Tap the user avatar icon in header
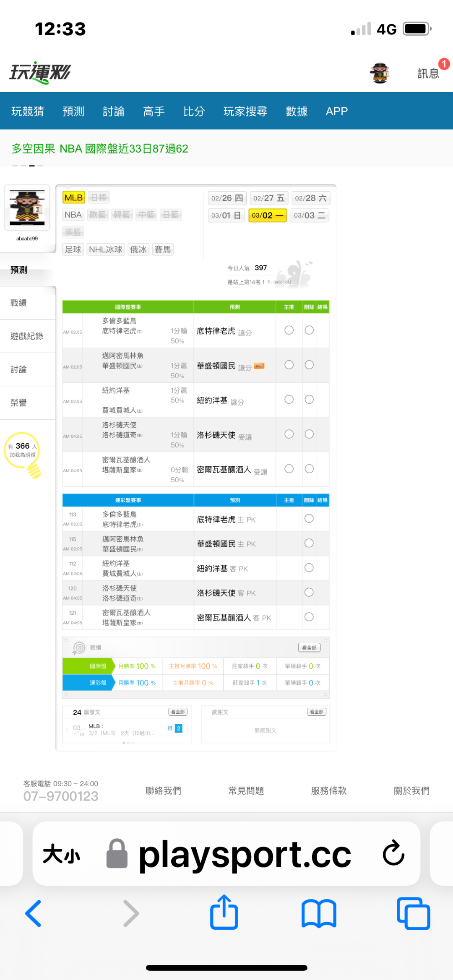The width and height of the screenshot is (453, 980). [x=380, y=73]
